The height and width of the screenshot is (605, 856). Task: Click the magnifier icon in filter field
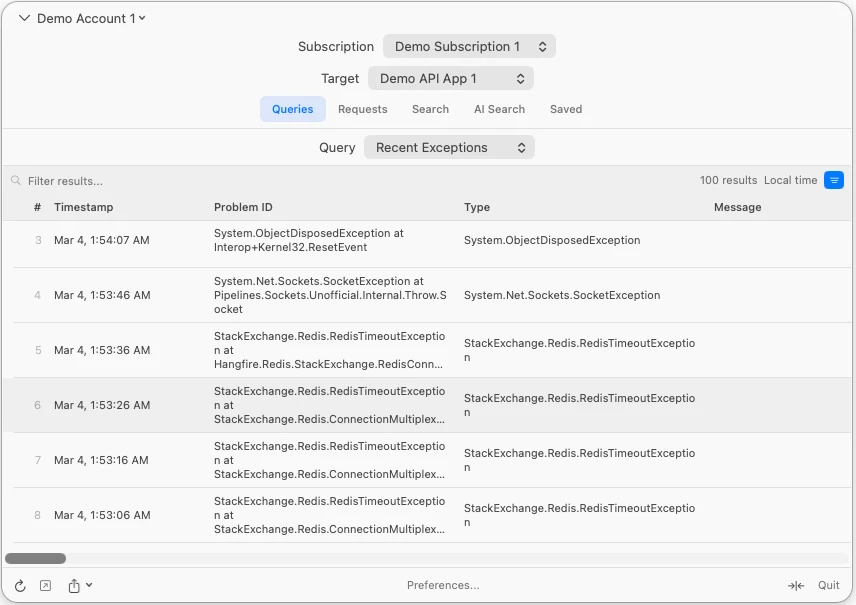16,181
